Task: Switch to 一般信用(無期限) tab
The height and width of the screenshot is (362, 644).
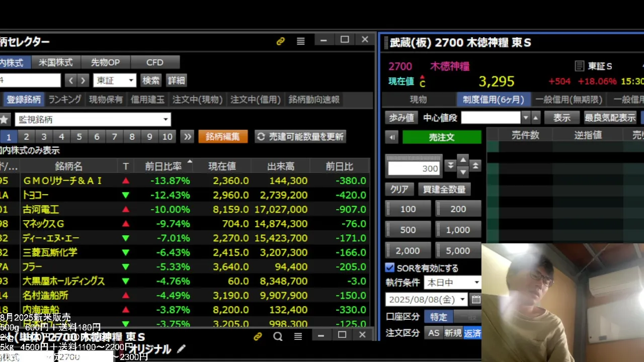Action: (569, 100)
